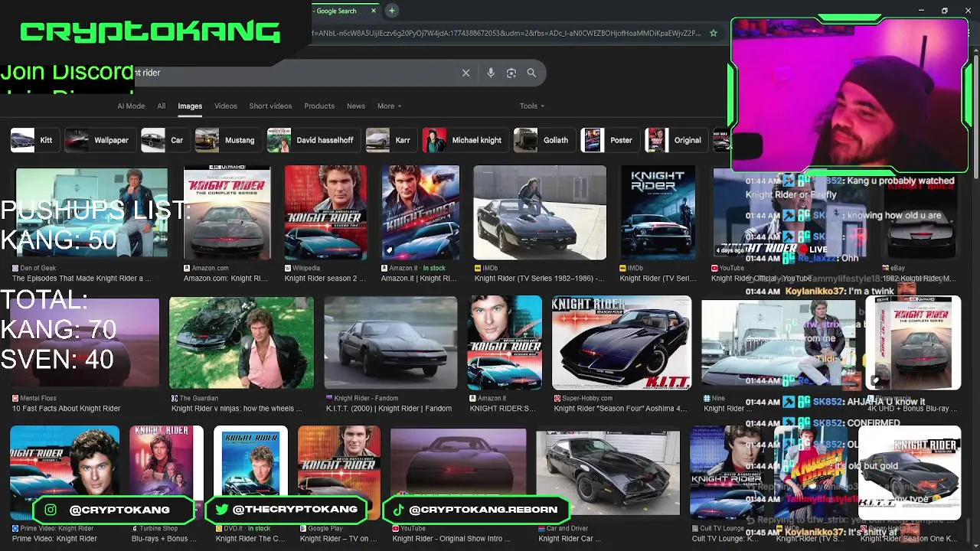Image resolution: width=980 pixels, height=551 pixels.
Task: Open the Products tab
Action: coord(319,106)
